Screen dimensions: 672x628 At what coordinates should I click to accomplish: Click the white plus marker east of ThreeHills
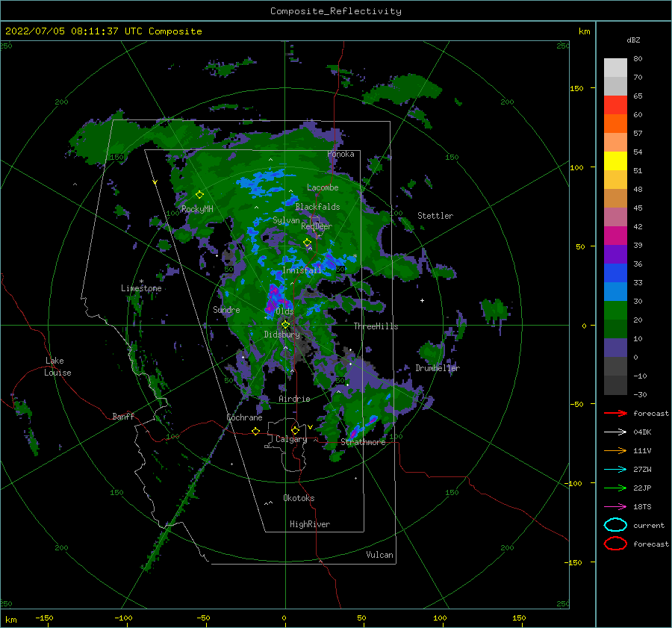(422, 300)
